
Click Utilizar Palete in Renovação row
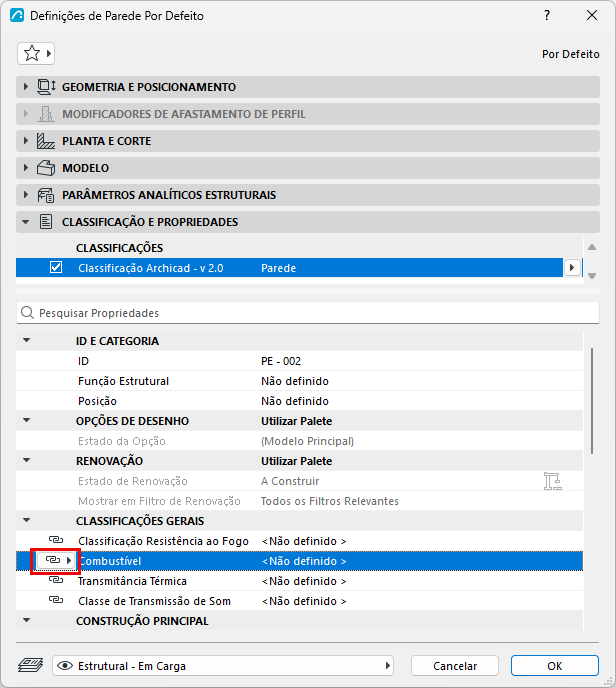297,461
